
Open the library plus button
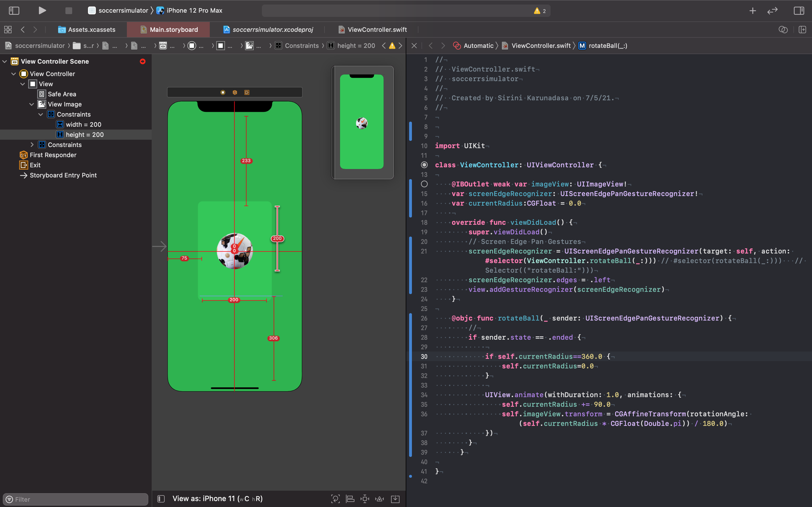point(753,11)
